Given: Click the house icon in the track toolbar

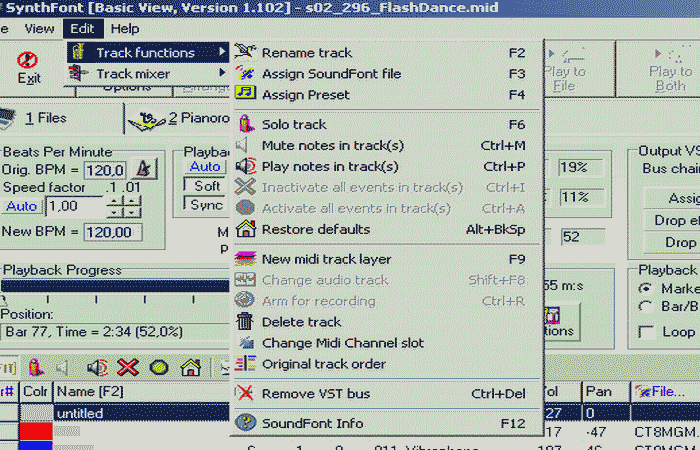Looking at the screenshot, I should 189,367.
